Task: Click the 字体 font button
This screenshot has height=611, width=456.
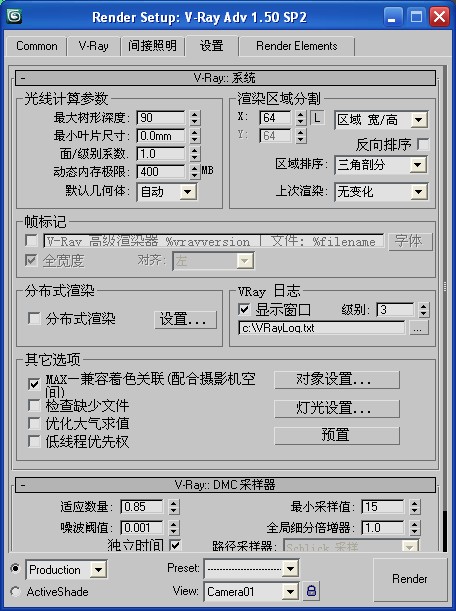Action: click(x=410, y=241)
